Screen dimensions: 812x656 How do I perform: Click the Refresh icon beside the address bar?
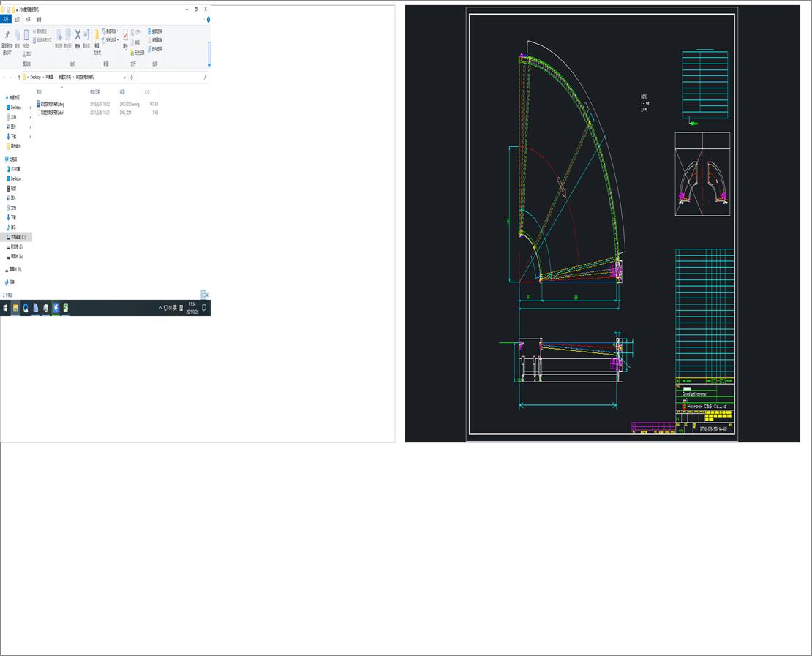(x=132, y=77)
